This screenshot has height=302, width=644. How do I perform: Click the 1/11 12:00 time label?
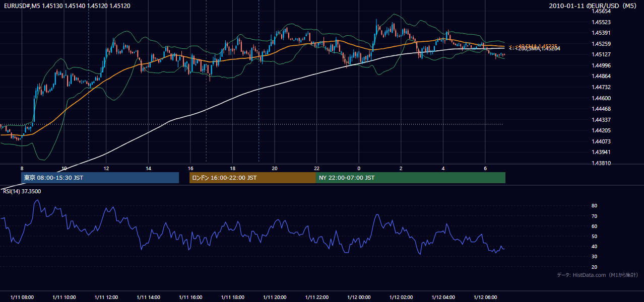pos(106,297)
